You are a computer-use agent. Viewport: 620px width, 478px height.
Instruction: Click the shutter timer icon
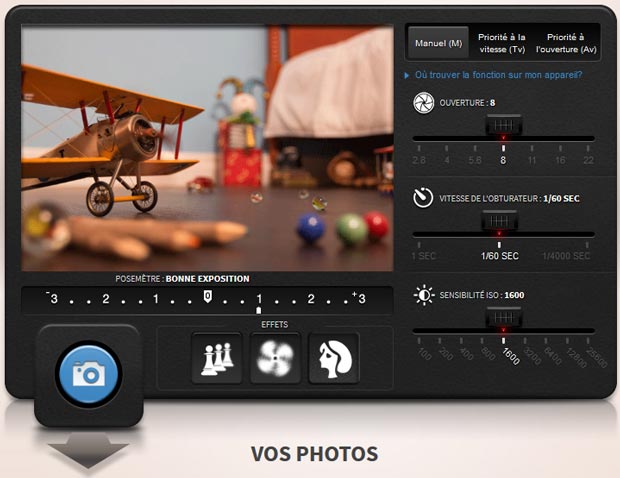423,198
